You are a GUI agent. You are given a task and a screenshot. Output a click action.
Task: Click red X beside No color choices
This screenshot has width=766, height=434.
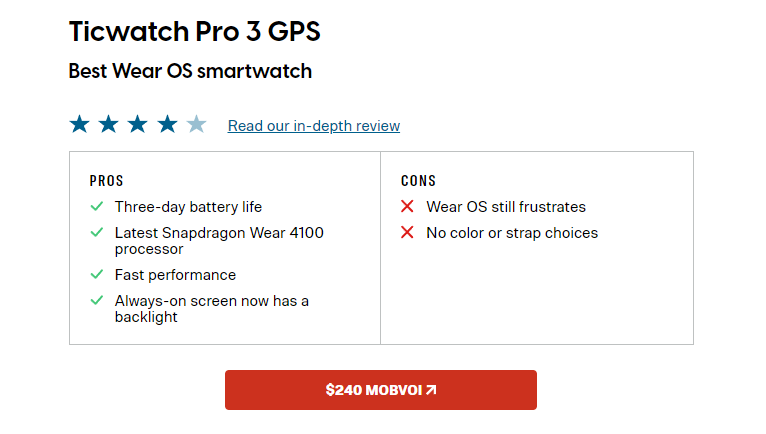(x=407, y=233)
